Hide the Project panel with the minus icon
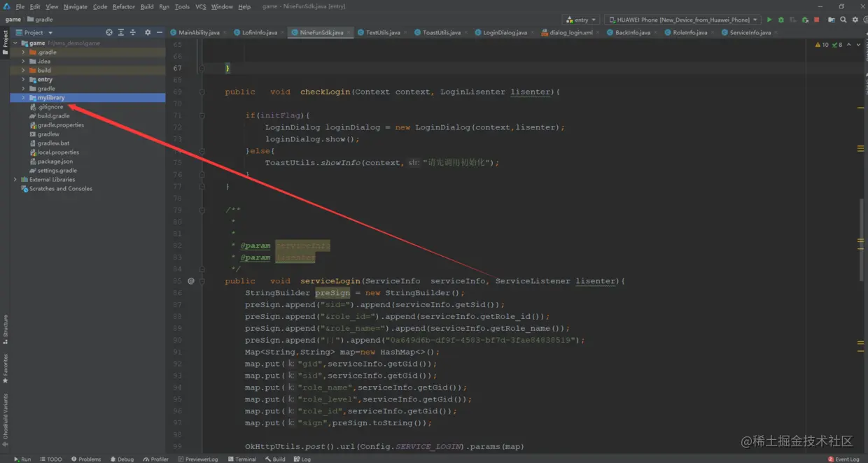 tap(160, 32)
